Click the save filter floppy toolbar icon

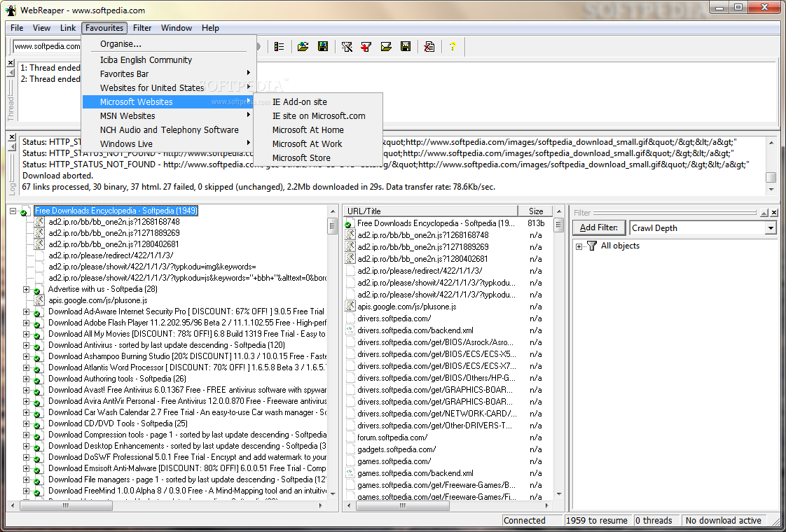click(x=406, y=47)
